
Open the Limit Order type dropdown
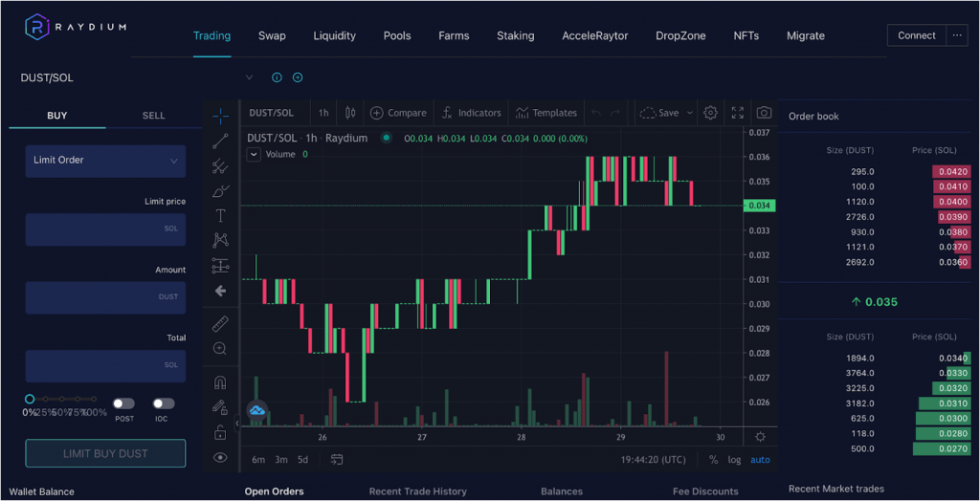click(105, 161)
